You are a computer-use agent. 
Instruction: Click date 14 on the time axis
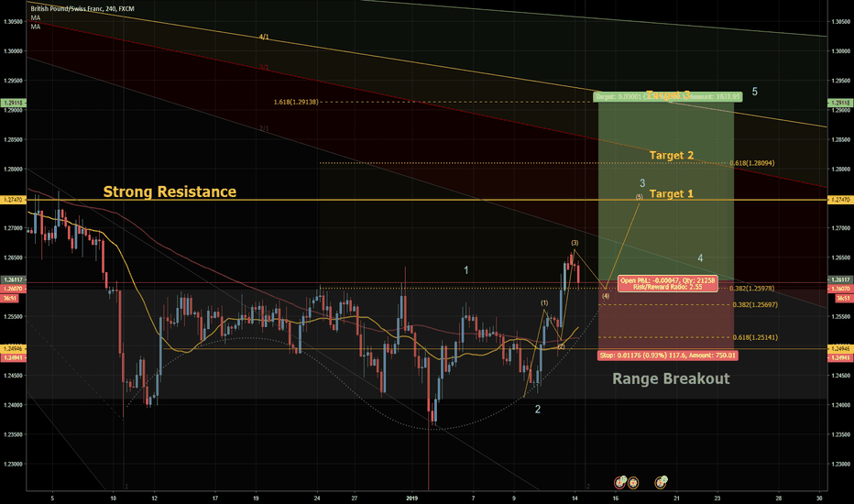575,498
